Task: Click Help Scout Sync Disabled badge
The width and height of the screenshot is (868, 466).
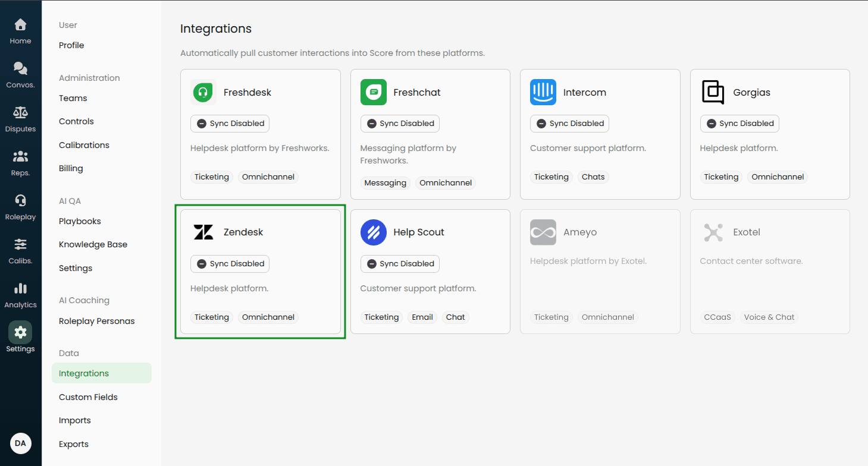Action: (400, 264)
